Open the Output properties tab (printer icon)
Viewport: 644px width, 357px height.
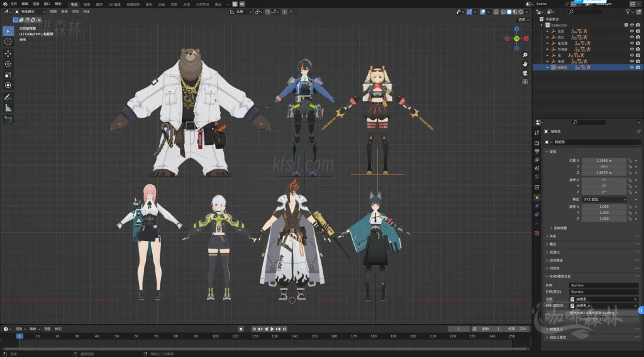(537, 151)
